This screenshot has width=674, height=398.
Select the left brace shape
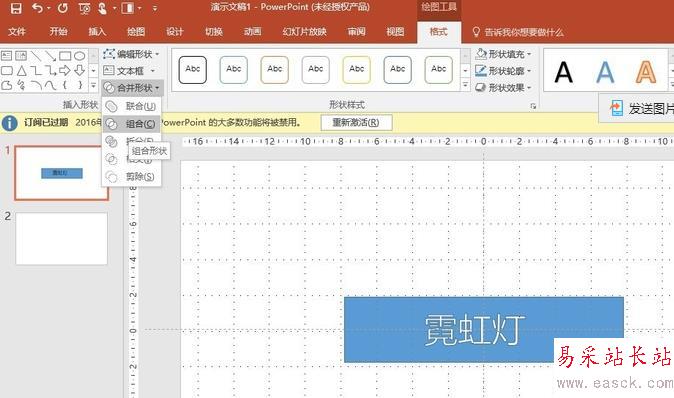point(65,85)
